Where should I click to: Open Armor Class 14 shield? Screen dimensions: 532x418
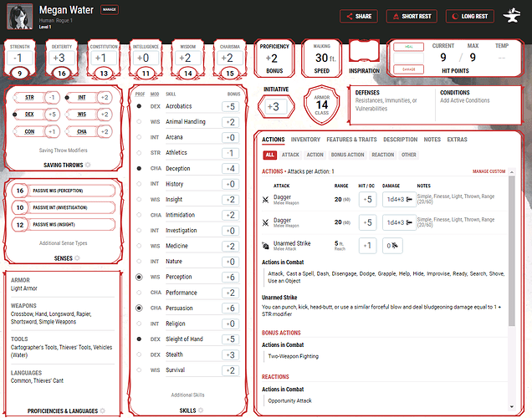point(322,105)
